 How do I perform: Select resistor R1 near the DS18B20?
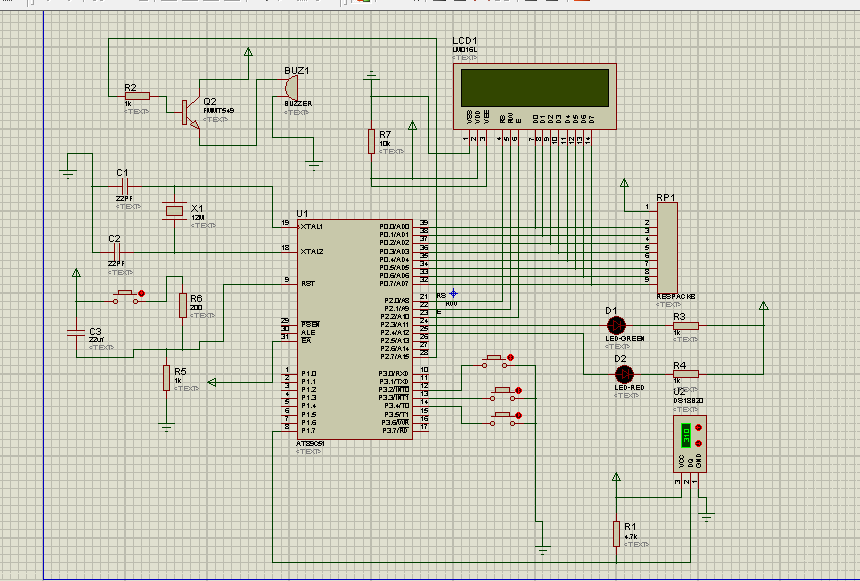pos(616,534)
